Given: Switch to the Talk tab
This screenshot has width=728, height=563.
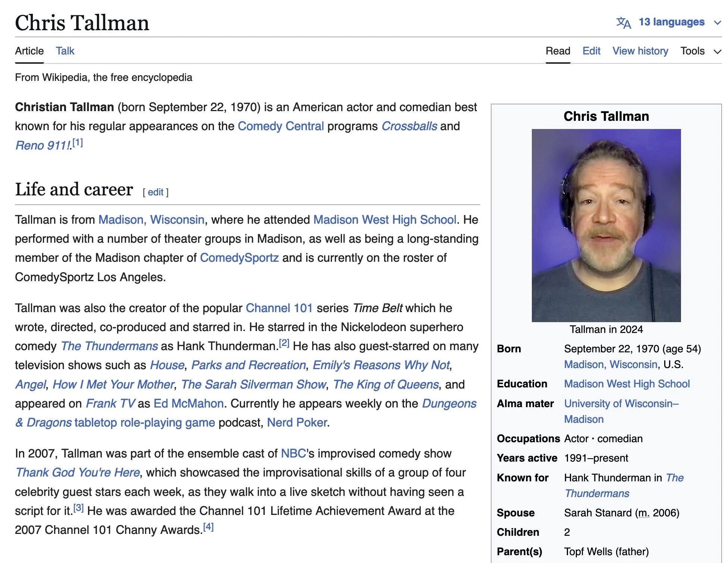Looking at the screenshot, I should pos(65,51).
